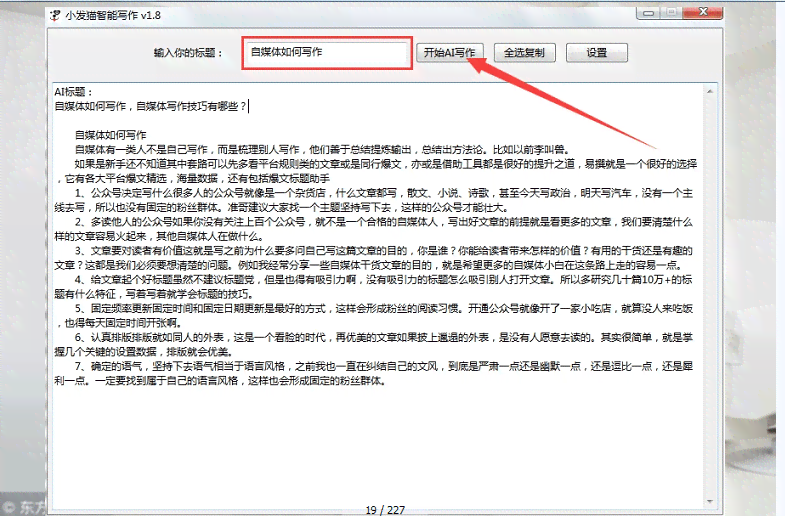
Task: Focus the title input field containing 自媒体如何写作
Action: point(327,53)
